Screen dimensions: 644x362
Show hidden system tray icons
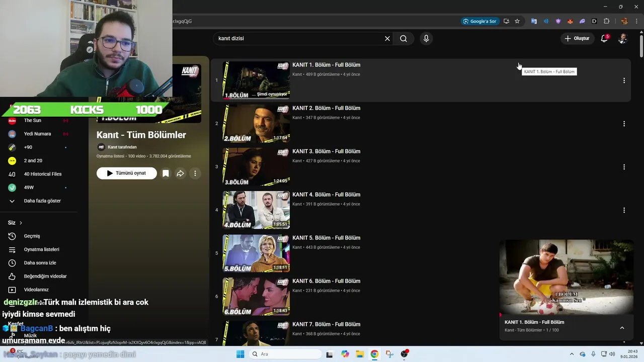coord(572,354)
